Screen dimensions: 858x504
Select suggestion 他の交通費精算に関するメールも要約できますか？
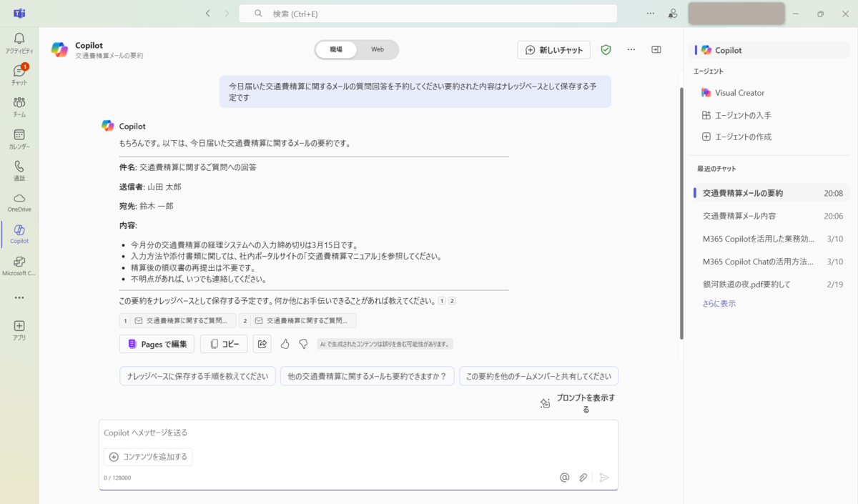[368, 376]
